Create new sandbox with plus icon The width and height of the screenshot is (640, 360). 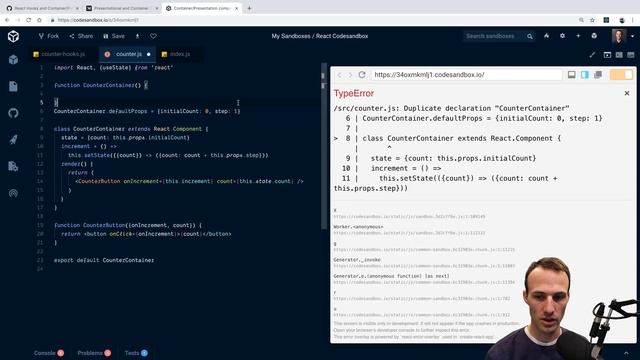pos(578,36)
